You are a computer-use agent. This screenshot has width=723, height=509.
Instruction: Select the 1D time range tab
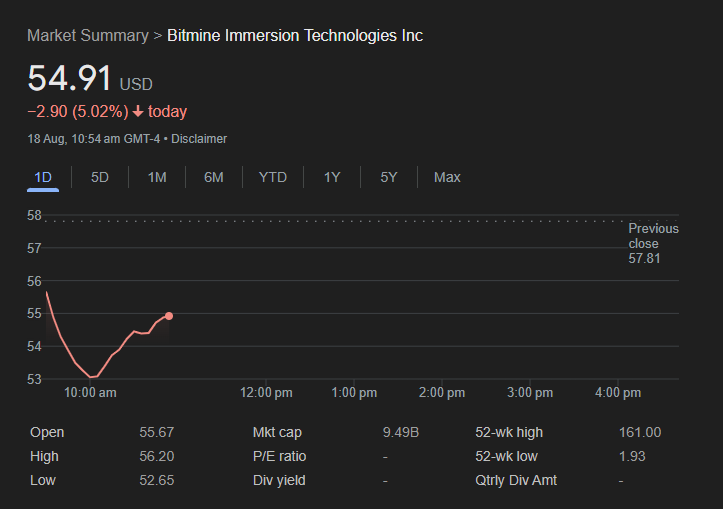click(x=43, y=178)
